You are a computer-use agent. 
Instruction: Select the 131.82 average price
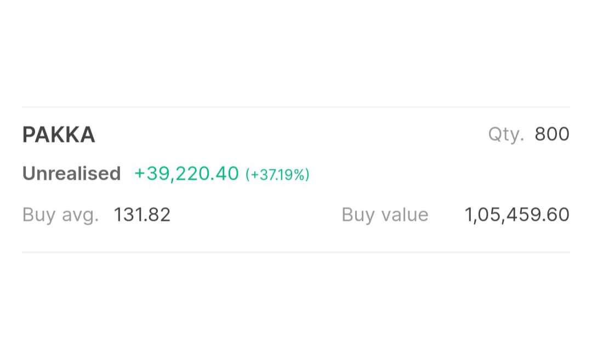[x=142, y=215]
